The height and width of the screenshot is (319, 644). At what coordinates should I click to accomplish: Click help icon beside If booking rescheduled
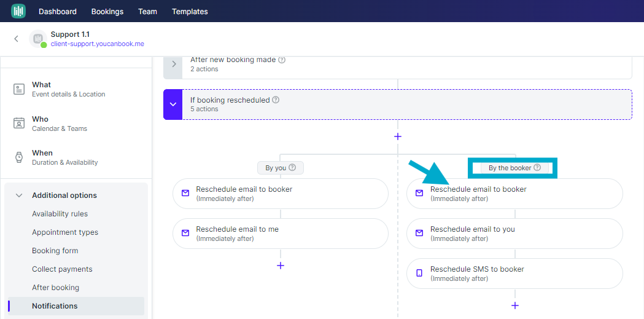point(276,100)
